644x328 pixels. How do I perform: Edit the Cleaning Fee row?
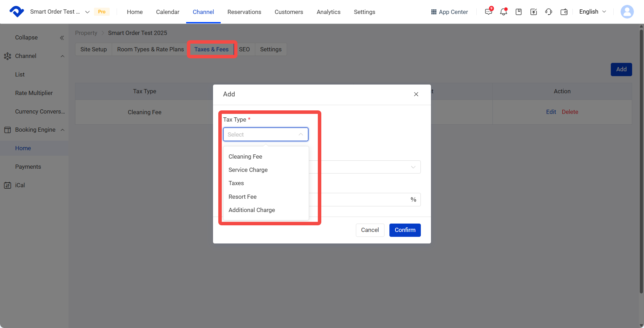tap(551, 112)
